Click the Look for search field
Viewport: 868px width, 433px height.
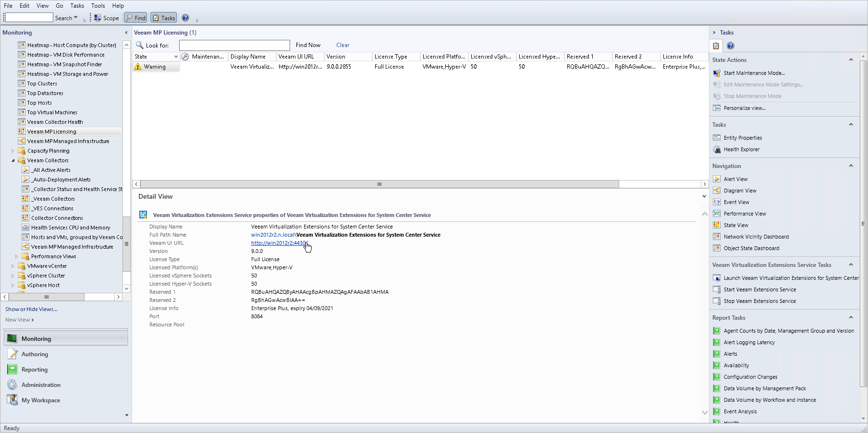(x=234, y=45)
